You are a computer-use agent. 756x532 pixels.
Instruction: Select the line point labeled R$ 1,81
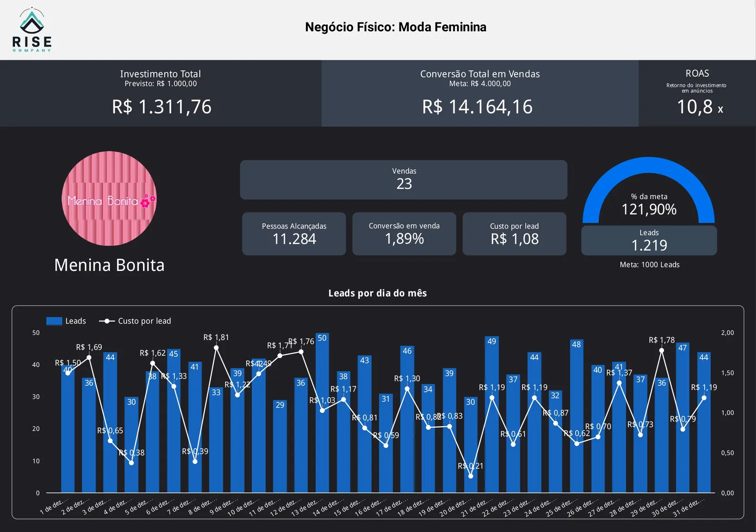pos(216,348)
